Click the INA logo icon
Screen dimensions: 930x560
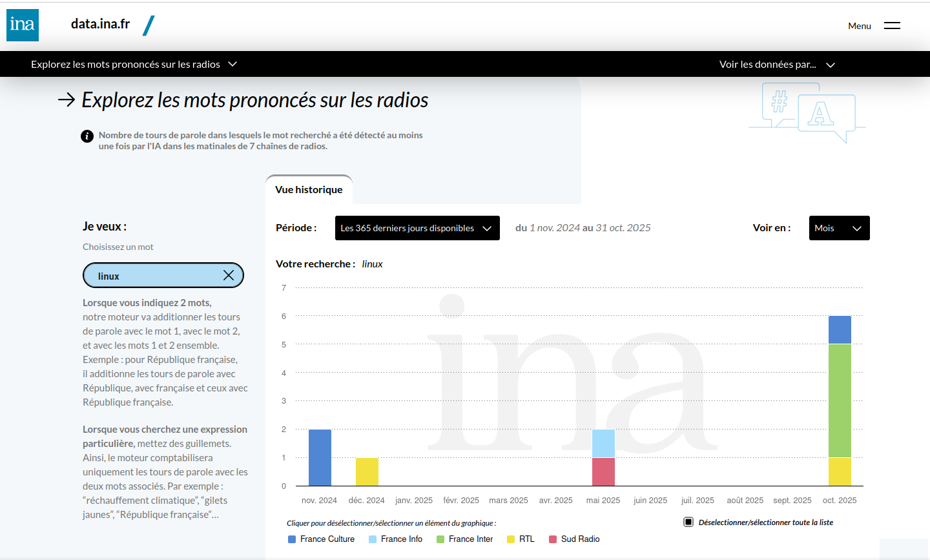[23, 25]
